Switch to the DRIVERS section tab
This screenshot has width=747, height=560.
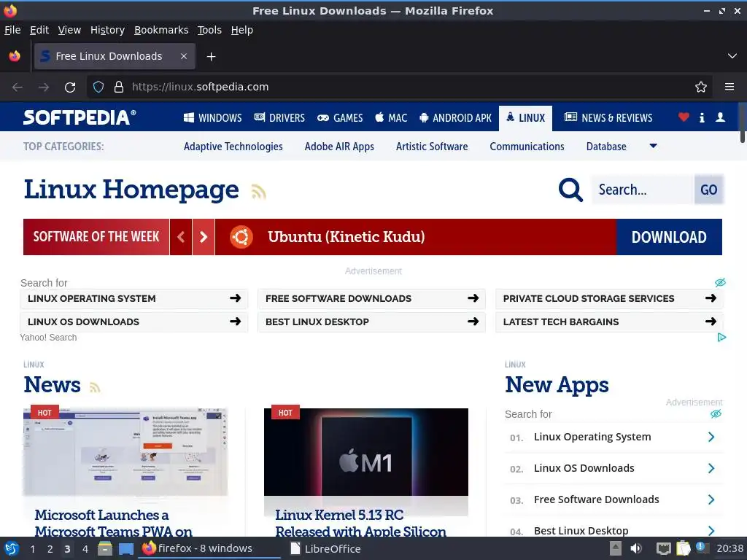(x=279, y=117)
